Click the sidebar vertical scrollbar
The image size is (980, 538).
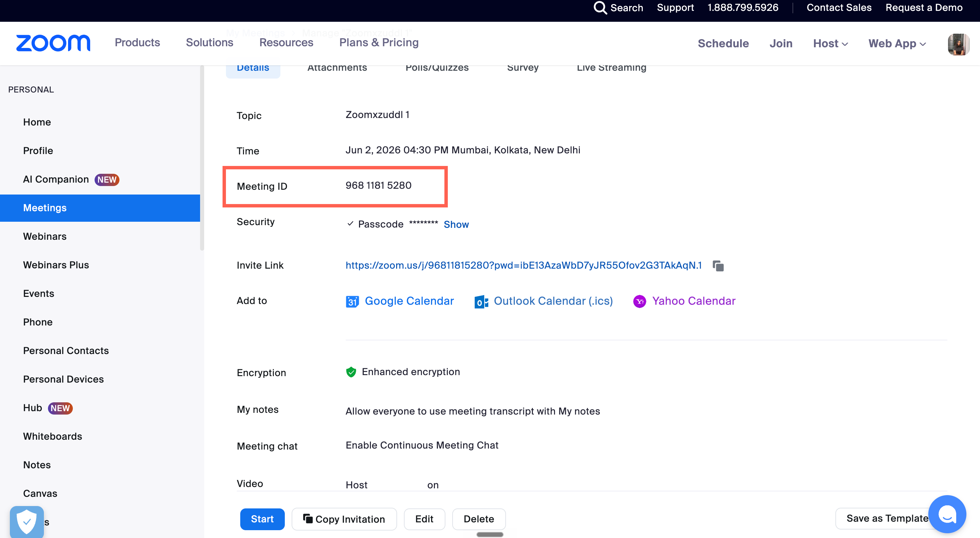202,158
